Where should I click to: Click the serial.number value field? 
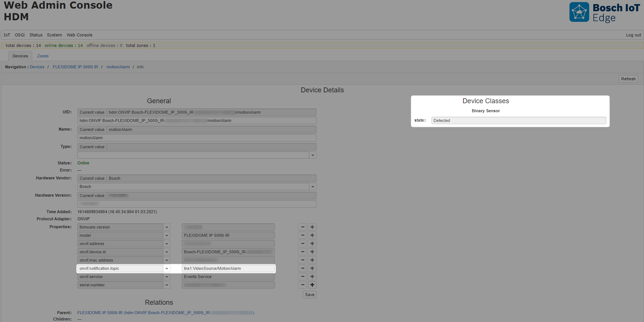[x=228, y=285]
